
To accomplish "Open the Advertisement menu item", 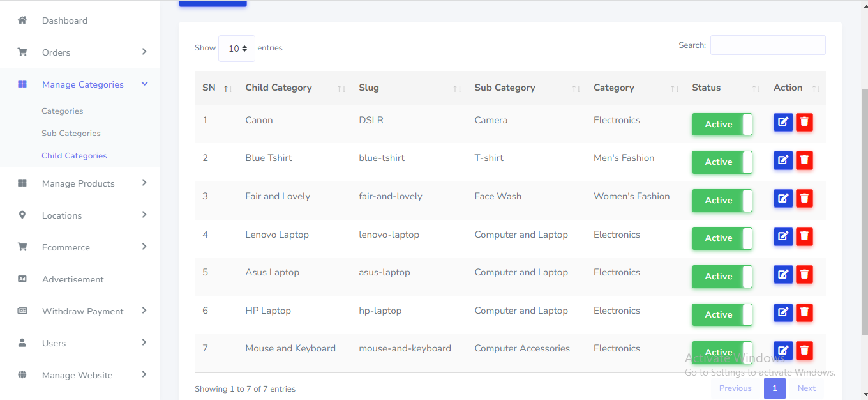I will click(x=73, y=279).
